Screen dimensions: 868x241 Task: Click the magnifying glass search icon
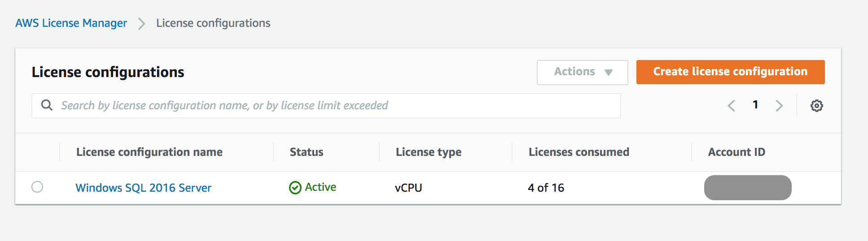(47, 105)
